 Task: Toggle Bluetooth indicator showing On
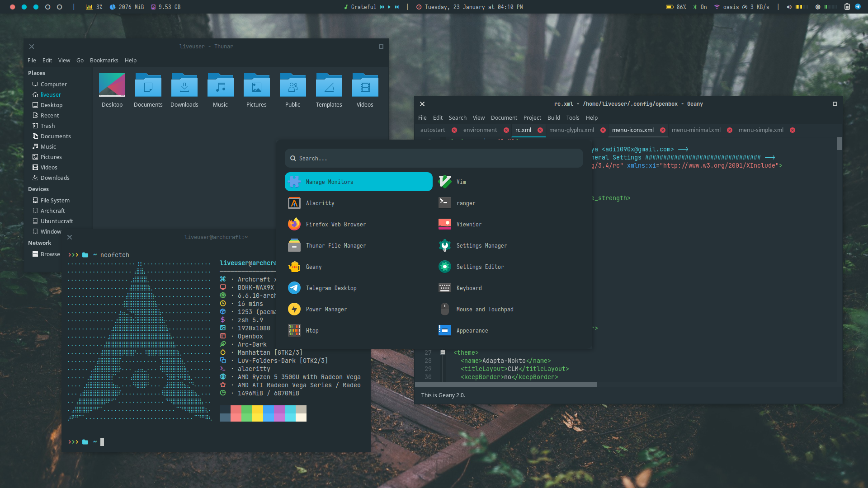pyautogui.click(x=700, y=7)
